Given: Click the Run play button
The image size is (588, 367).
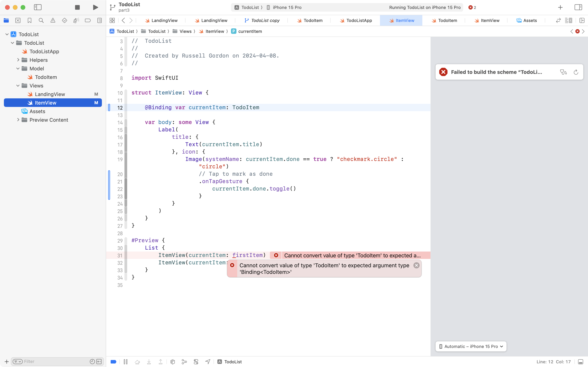Looking at the screenshot, I should [x=95, y=7].
